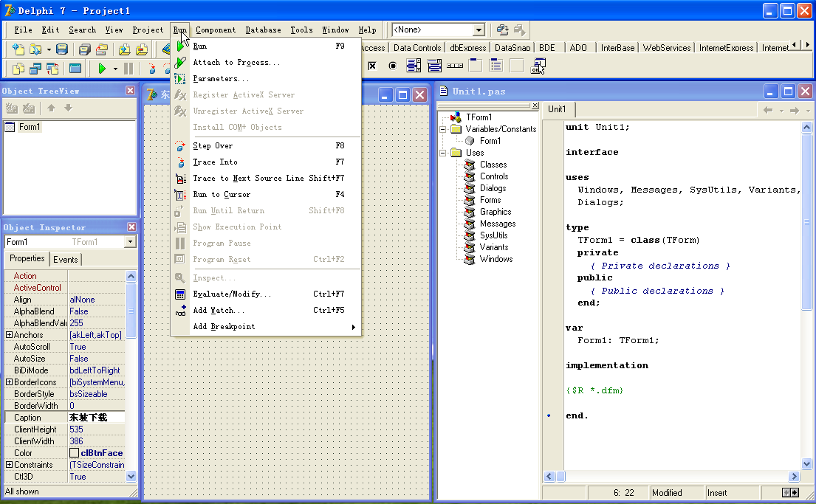Screen dimensions: 816x504
Task: Open the Object Inspector Form1 selector dropdown
Action: click(x=130, y=242)
